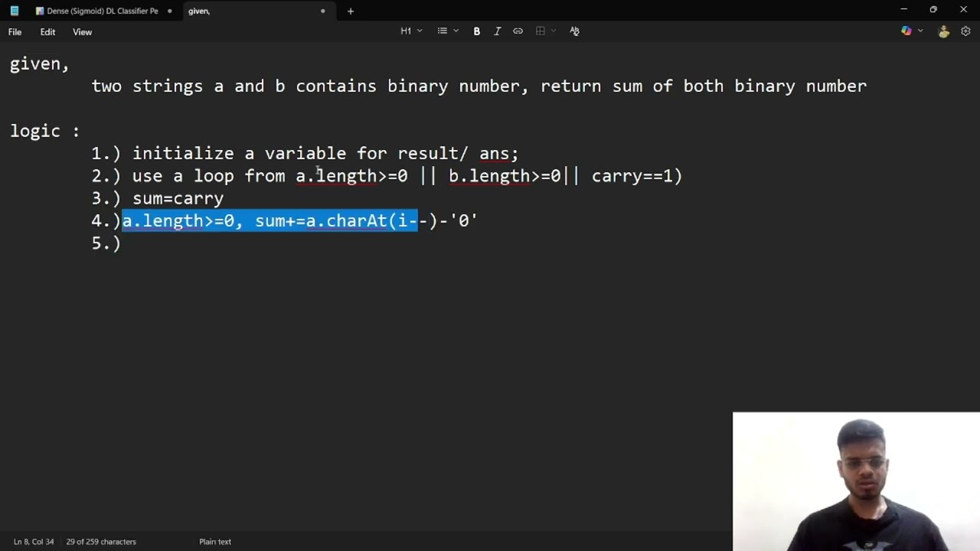Open the Edit menu
Viewport: 980px width, 551px height.
47,31
